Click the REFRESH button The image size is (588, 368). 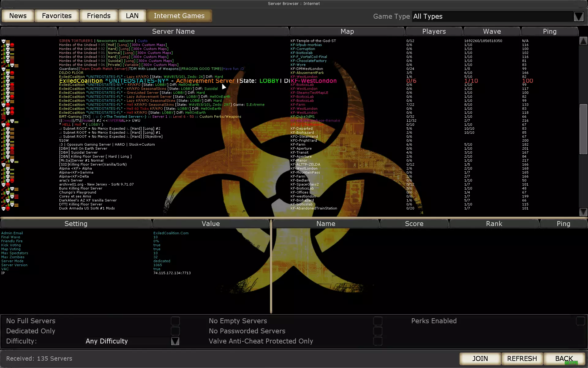522,358
